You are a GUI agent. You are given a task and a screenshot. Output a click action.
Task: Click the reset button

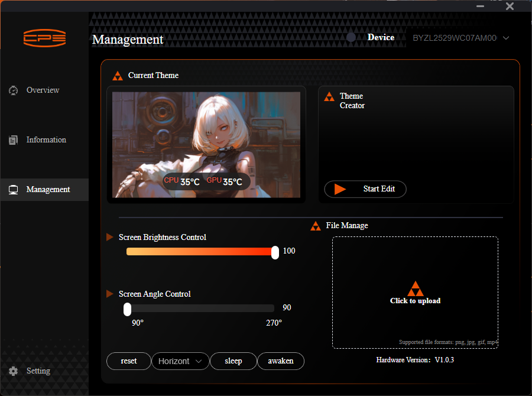pos(129,361)
